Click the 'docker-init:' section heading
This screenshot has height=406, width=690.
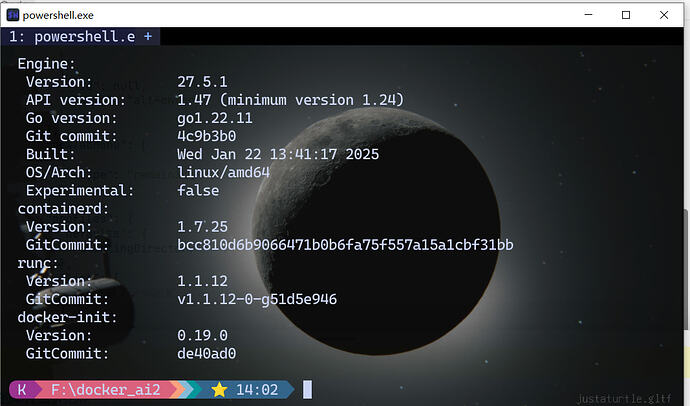coord(67,317)
